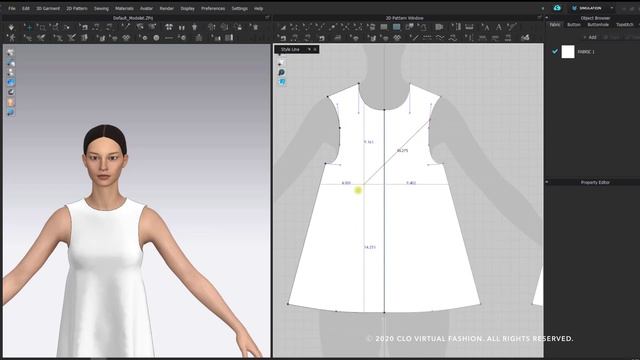Open the Render menu
This screenshot has width=640, height=360.
(x=167, y=8)
